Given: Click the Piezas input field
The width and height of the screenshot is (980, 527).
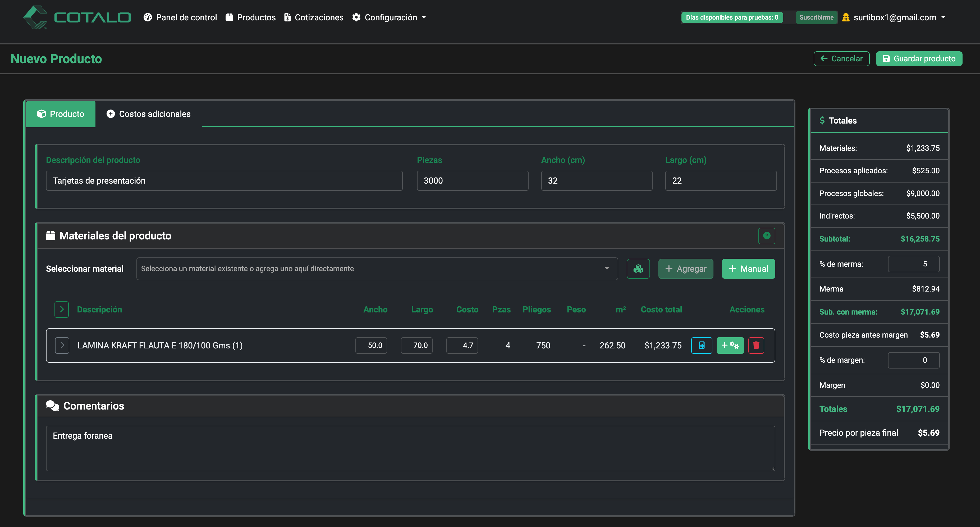Looking at the screenshot, I should tap(473, 181).
